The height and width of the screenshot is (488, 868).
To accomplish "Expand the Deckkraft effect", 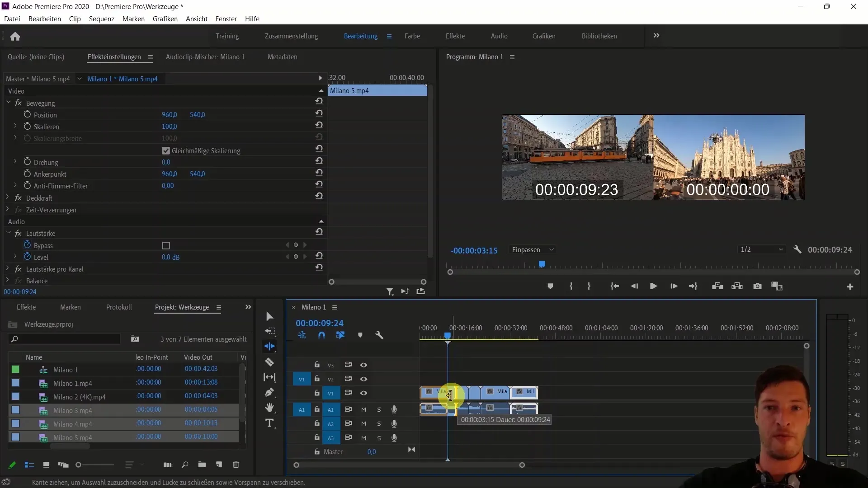I will click(x=7, y=197).
